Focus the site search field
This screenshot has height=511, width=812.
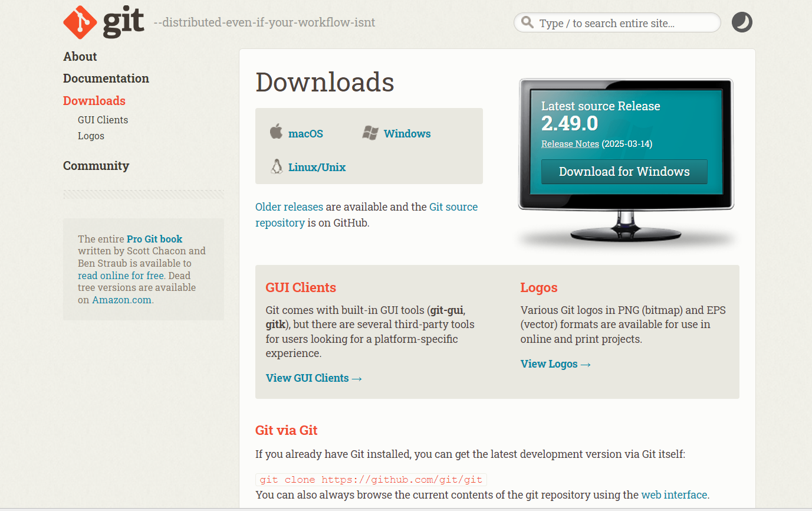pos(617,22)
